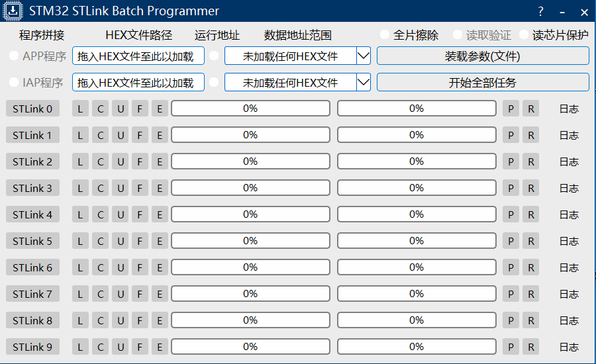This screenshot has height=364, width=596.
Task: Click the E button in STLink 7 row
Action: pos(160,294)
